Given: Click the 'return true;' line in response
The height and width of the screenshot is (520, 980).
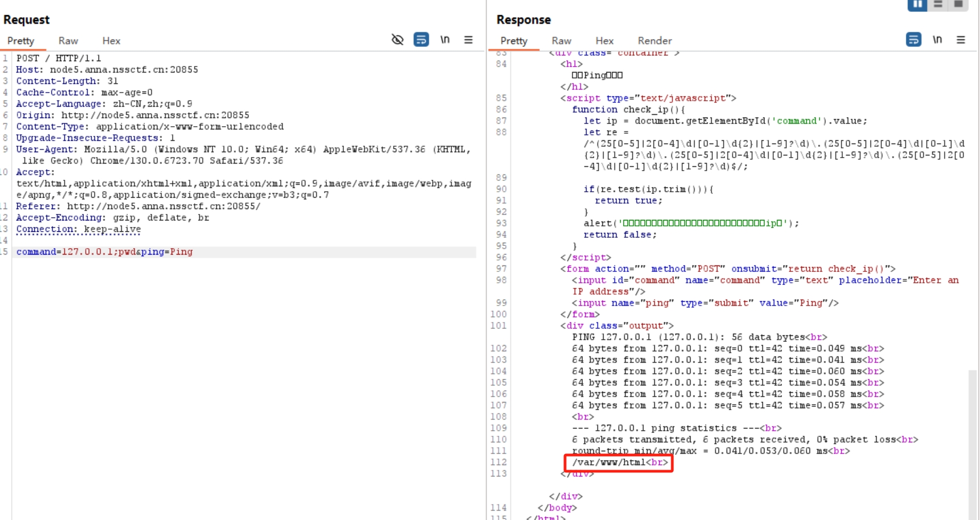Looking at the screenshot, I should [628, 200].
